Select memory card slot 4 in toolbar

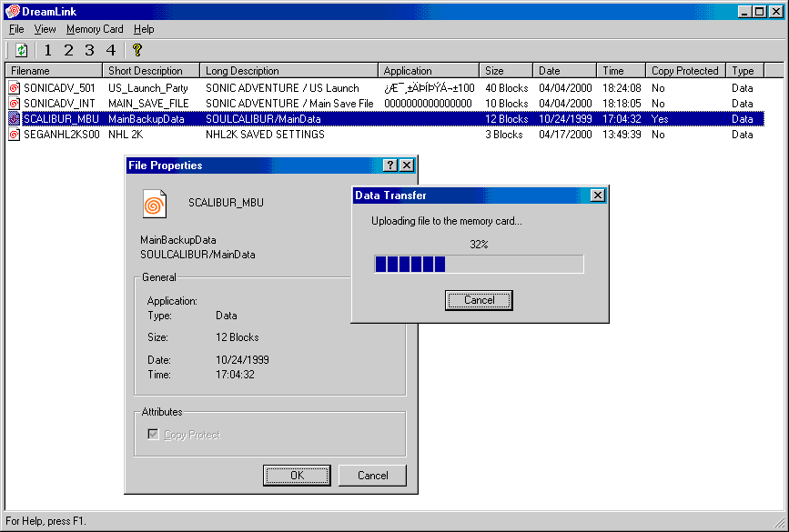coord(111,50)
